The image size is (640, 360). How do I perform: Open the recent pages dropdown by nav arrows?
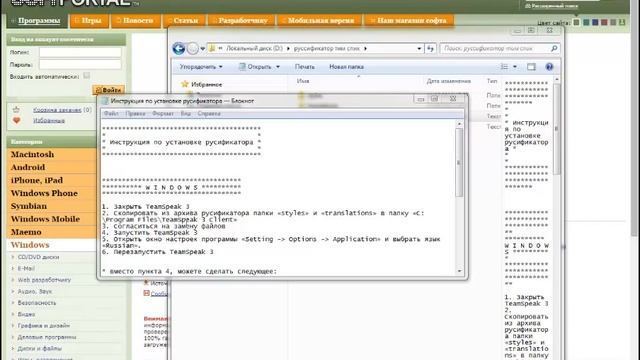(x=203, y=49)
